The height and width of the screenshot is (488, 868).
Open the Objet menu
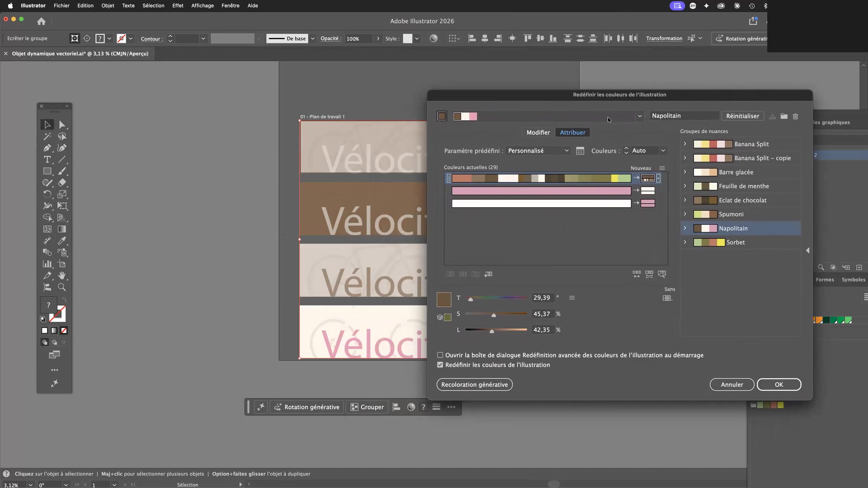(x=108, y=5)
